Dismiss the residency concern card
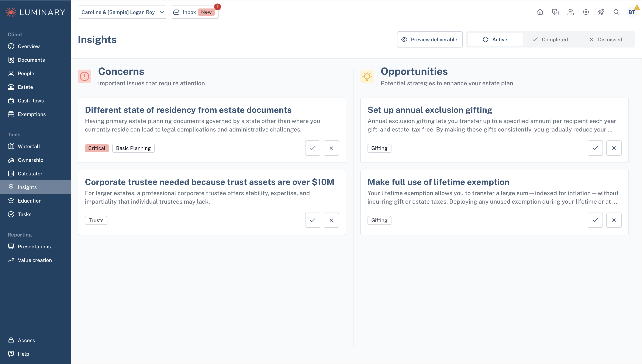This screenshot has width=642, height=364. (331, 148)
